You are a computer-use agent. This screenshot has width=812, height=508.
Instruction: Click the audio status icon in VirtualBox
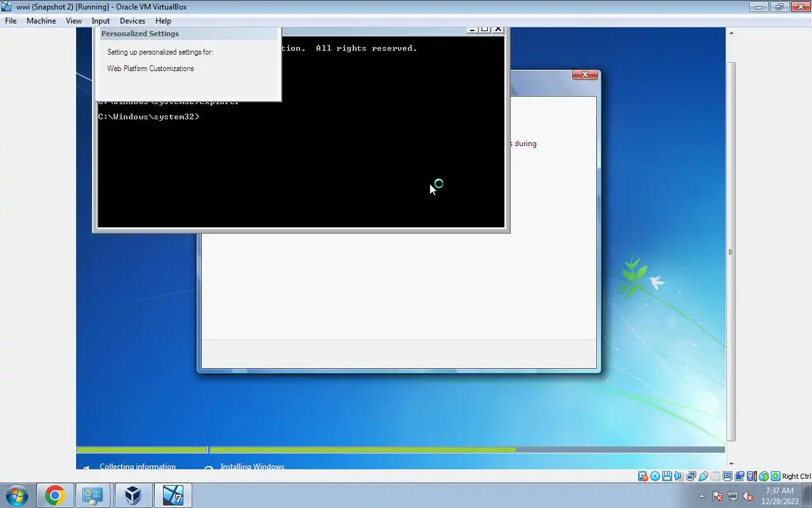pos(679,476)
